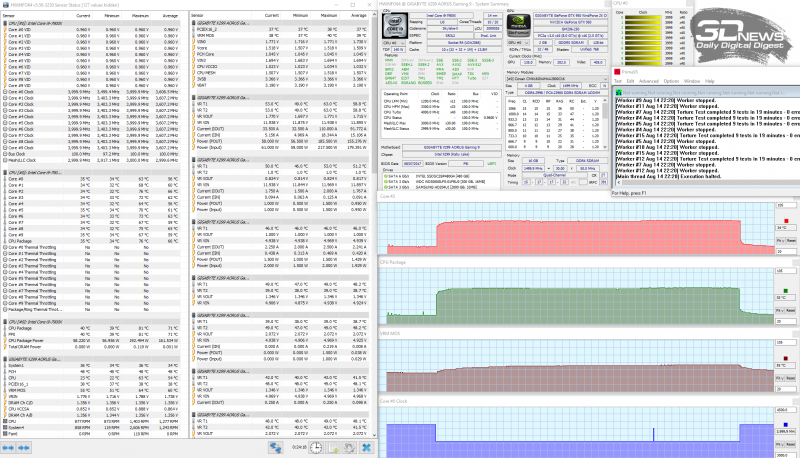Image resolution: width=800 pixels, height=458 pixels.
Task: Click the HWiNFO64 sensor status title icon
Action: [5, 5]
